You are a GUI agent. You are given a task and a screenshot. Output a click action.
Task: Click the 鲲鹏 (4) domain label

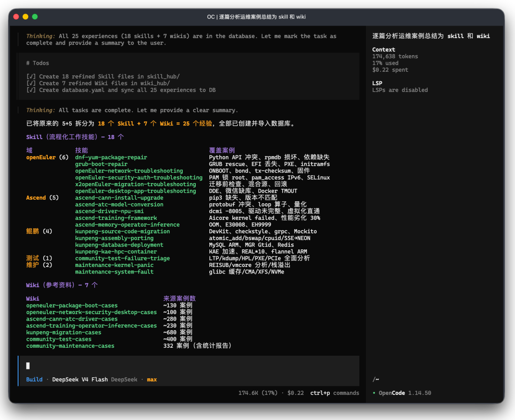(39, 231)
